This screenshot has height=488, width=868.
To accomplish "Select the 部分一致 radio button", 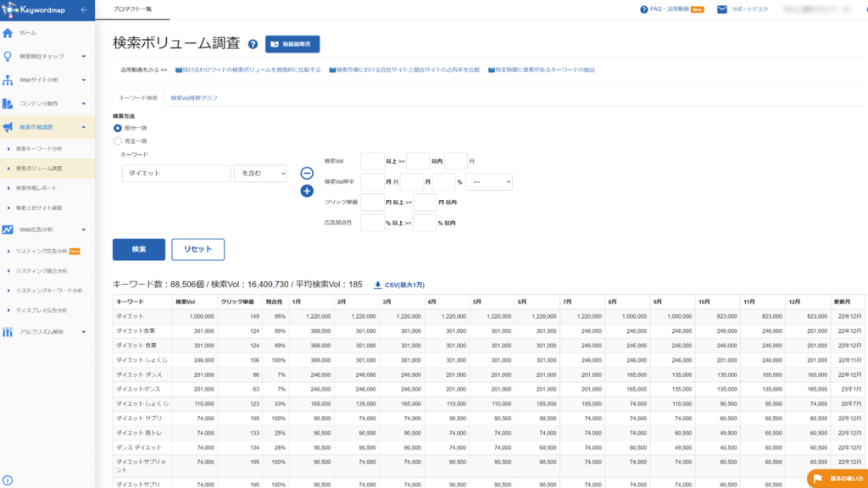I will point(117,129).
